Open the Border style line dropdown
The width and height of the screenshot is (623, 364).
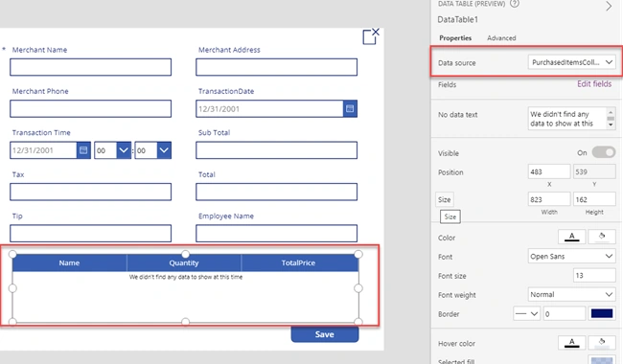[526, 313]
